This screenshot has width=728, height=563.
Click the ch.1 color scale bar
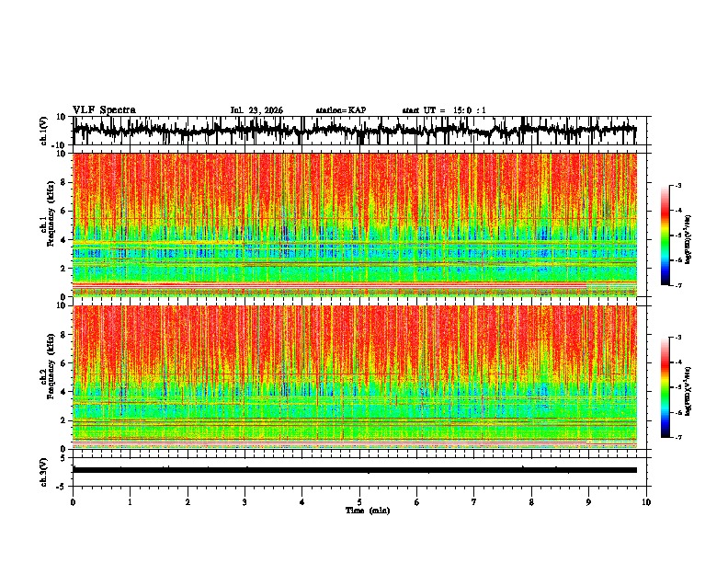(665, 236)
